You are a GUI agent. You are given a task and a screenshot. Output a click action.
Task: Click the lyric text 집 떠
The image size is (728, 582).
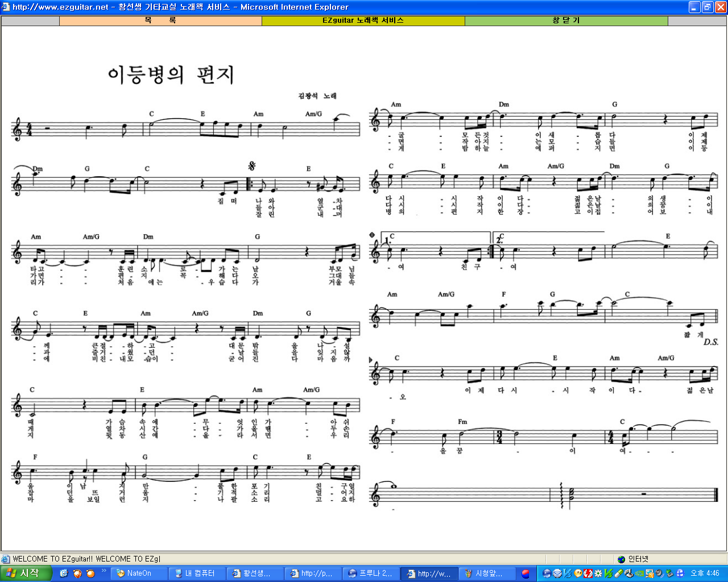point(227,201)
